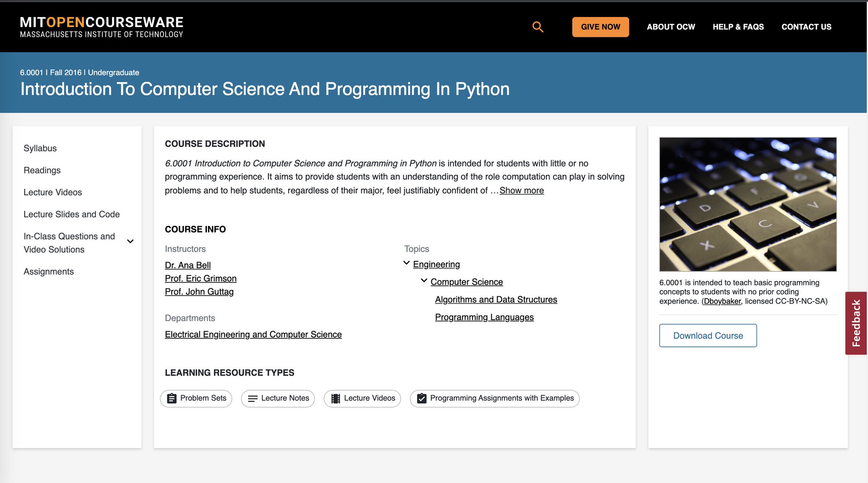Image resolution: width=868 pixels, height=483 pixels.
Task: Open the red Feedback side tab
Action: pyautogui.click(x=856, y=323)
